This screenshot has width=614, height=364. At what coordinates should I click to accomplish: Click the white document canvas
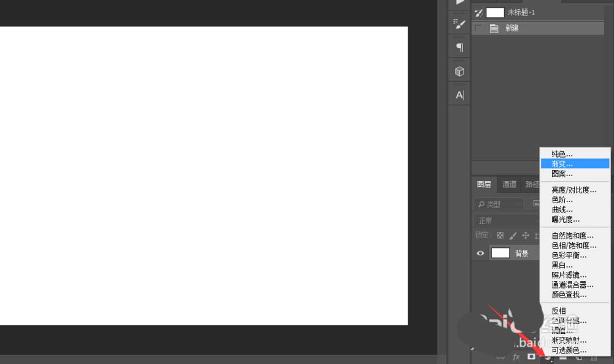pos(204,176)
